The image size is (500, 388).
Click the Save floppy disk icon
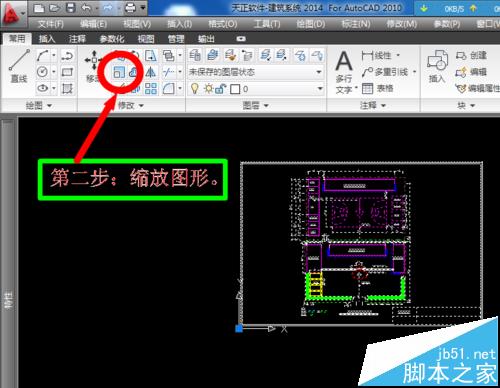coord(71,8)
